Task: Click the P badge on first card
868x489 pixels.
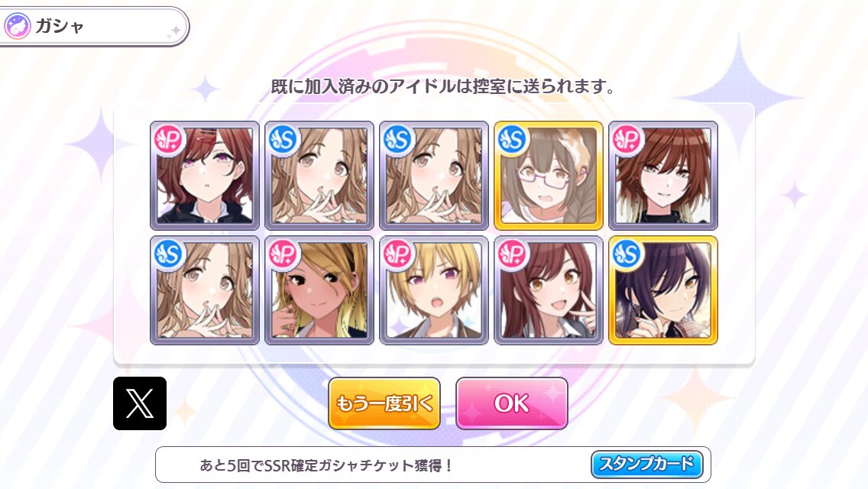Action: pyautogui.click(x=169, y=140)
